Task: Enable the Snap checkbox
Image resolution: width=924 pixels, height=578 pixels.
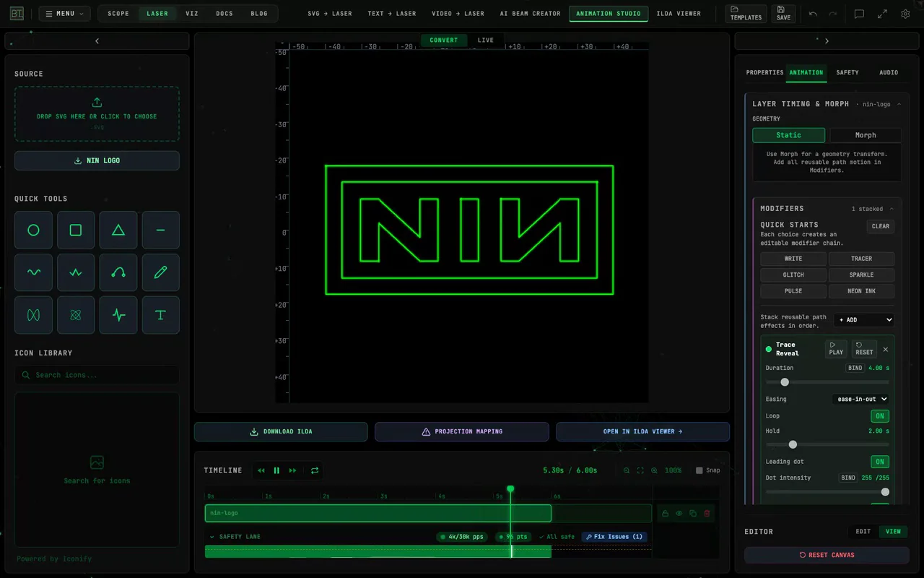Action: point(699,470)
